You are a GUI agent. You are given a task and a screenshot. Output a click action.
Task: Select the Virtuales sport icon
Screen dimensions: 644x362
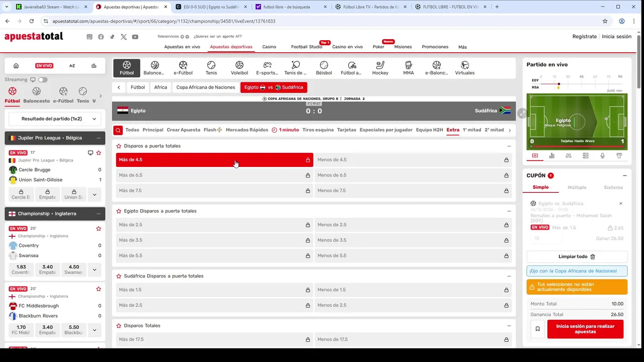[465, 68]
